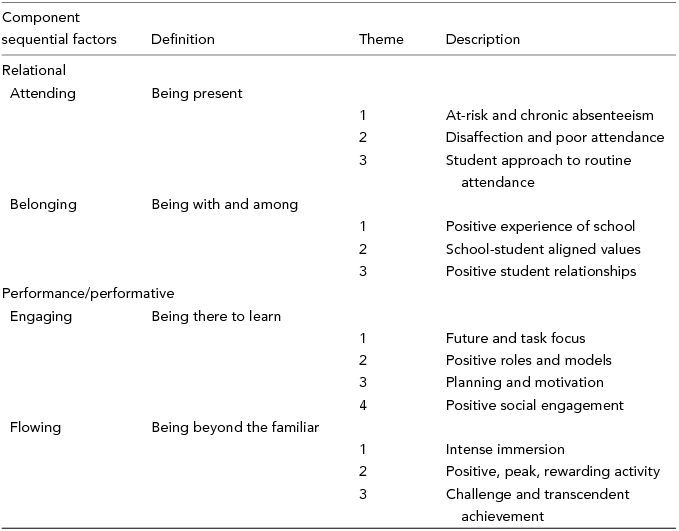Select the "Being present" definition text

pos(197,94)
